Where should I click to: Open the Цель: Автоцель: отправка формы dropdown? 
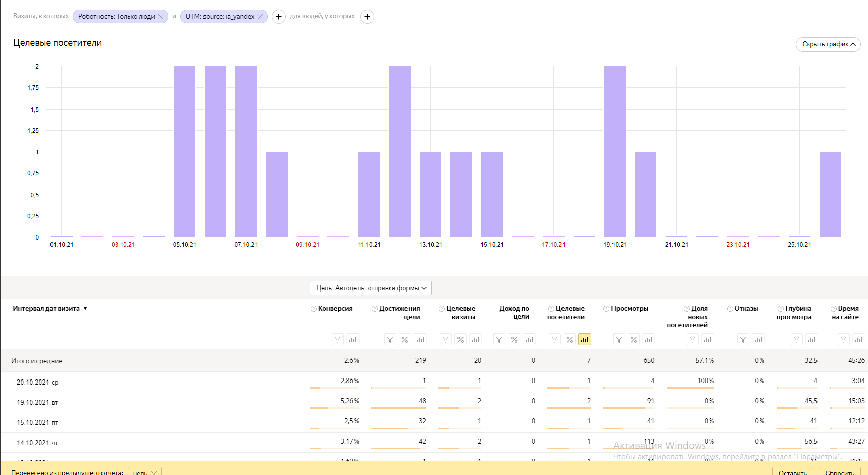click(x=371, y=288)
